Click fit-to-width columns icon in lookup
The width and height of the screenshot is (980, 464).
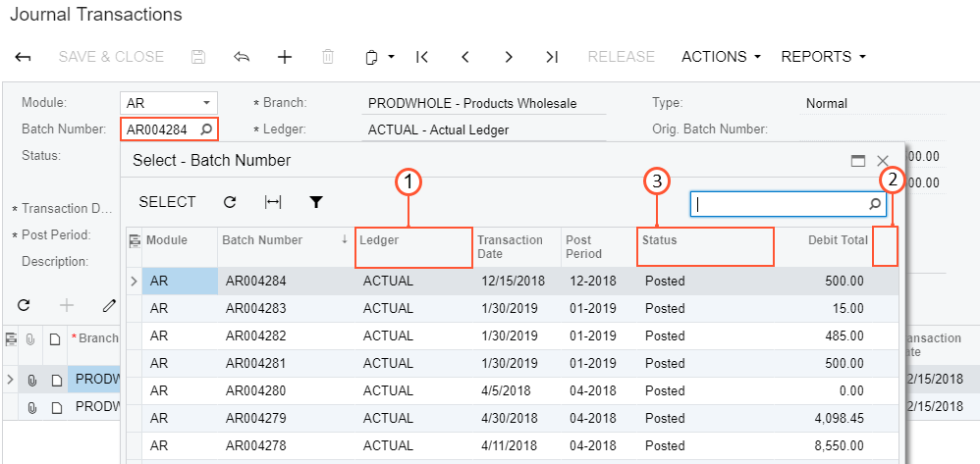[273, 202]
